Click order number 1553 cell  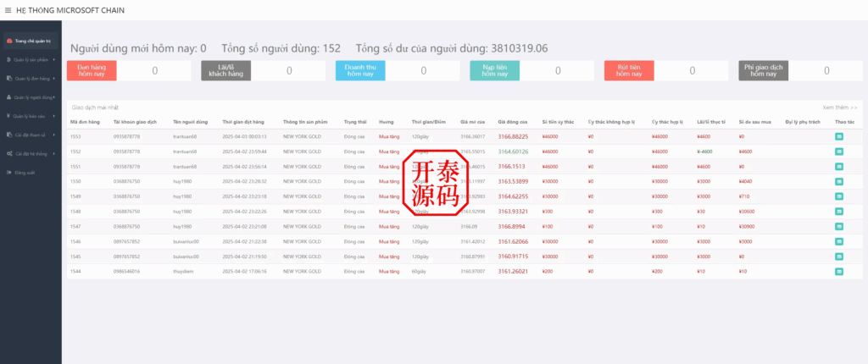click(x=75, y=136)
